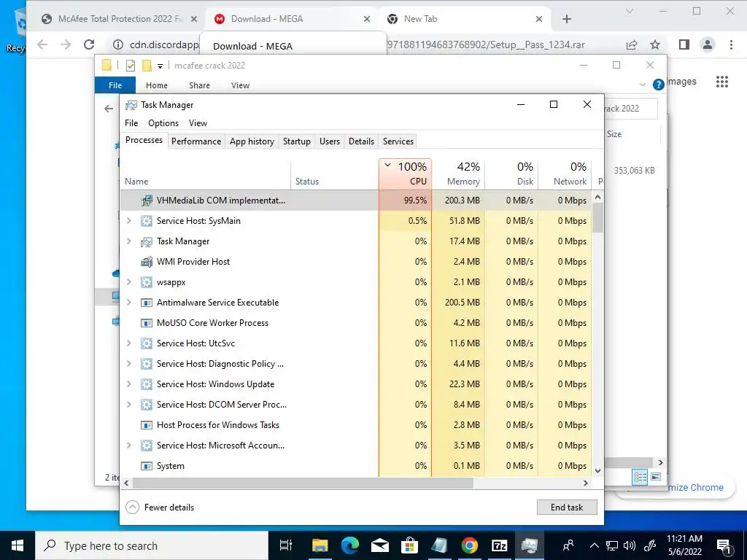Open the Details tab in Task Manager
This screenshot has height=560, width=747.
coord(361,141)
